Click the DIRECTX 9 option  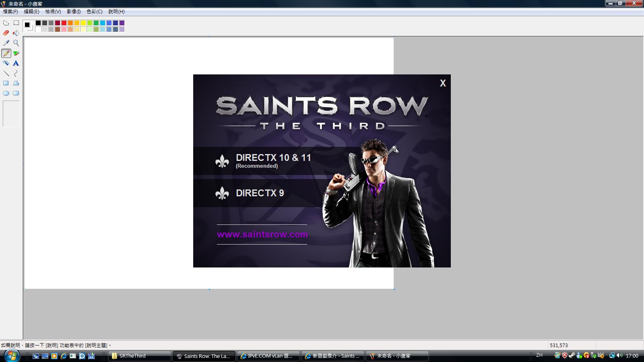(260, 193)
